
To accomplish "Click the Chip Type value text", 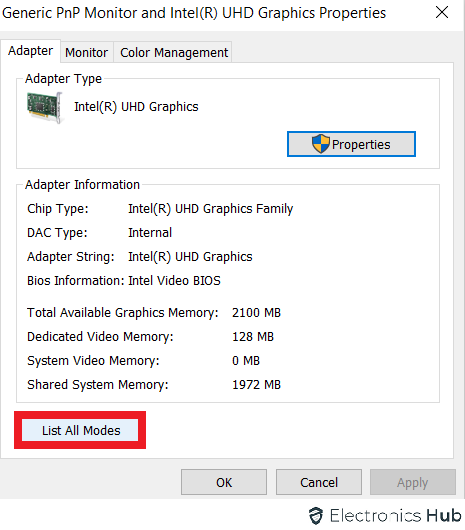I will tap(211, 209).
